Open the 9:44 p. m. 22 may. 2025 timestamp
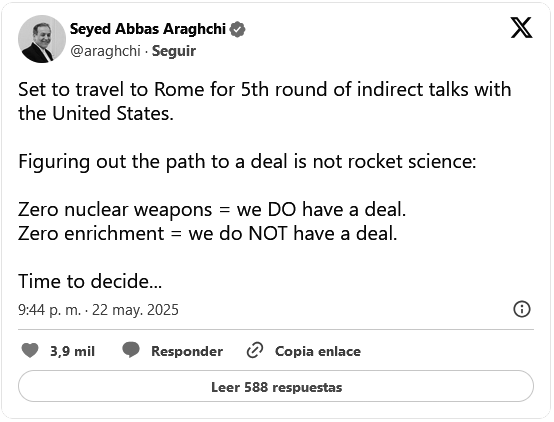The height and width of the screenshot is (422, 554). click(x=98, y=310)
